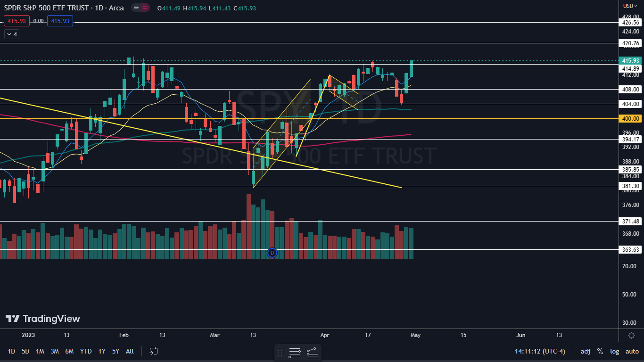Screen dimensions: 644x362
Task: Click the 'May' label on time axis
Action: point(415,335)
